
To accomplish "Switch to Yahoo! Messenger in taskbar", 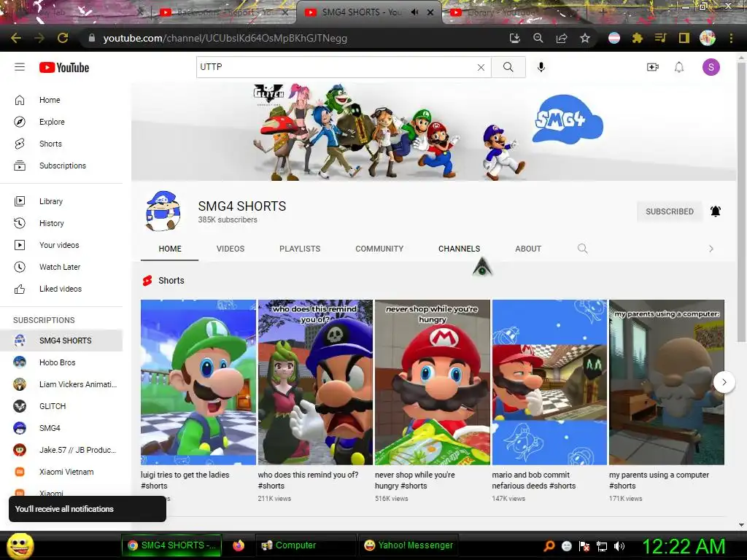I will pyautogui.click(x=409, y=545).
